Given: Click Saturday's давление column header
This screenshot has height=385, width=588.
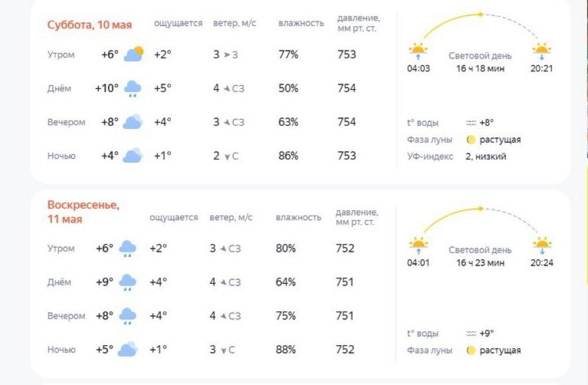Looking at the screenshot, I should (359, 23).
